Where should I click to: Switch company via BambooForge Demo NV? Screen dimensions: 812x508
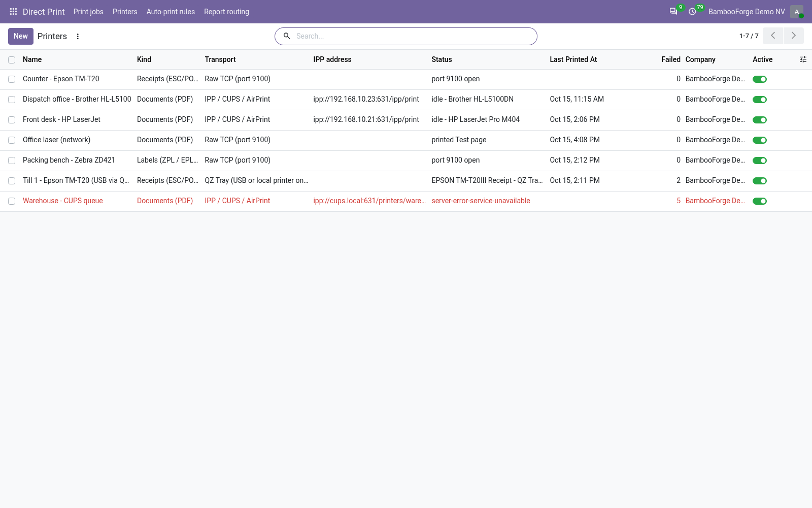[747, 12]
